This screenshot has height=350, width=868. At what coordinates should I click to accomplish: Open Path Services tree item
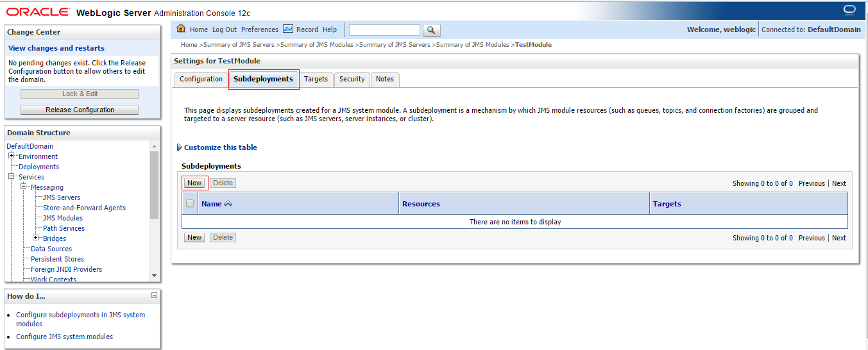tap(64, 228)
